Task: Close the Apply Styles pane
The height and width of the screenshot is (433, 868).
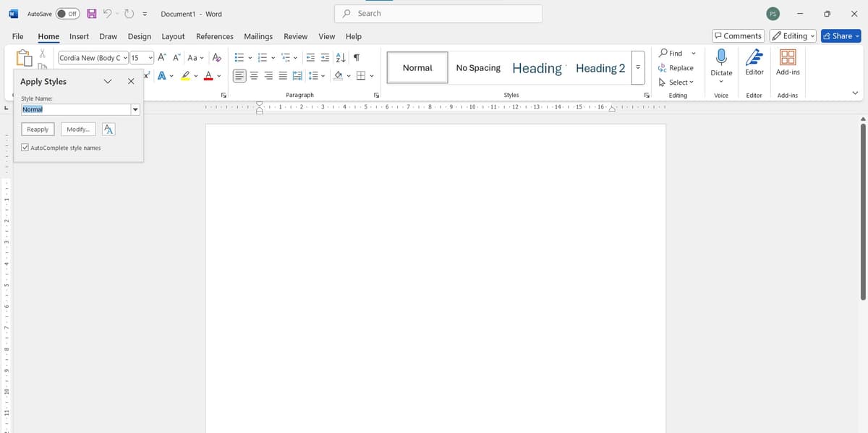Action: click(131, 81)
